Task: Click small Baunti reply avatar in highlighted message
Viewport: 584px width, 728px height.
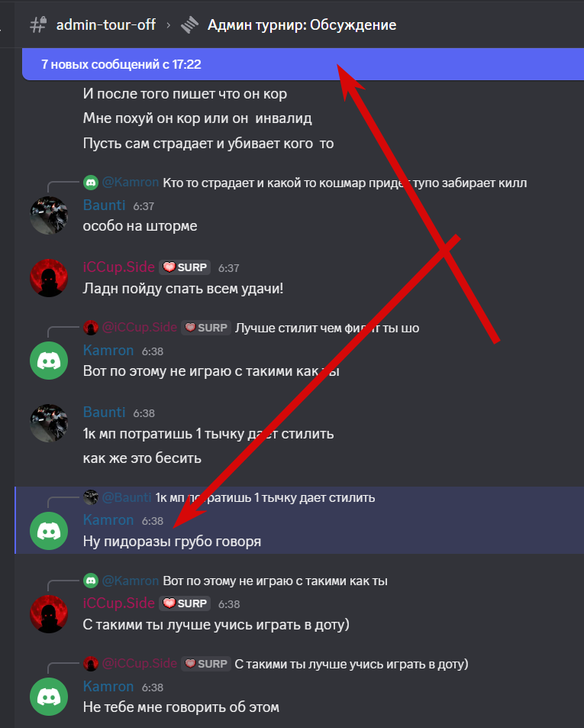Action: pyautogui.click(x=90, y=497)
